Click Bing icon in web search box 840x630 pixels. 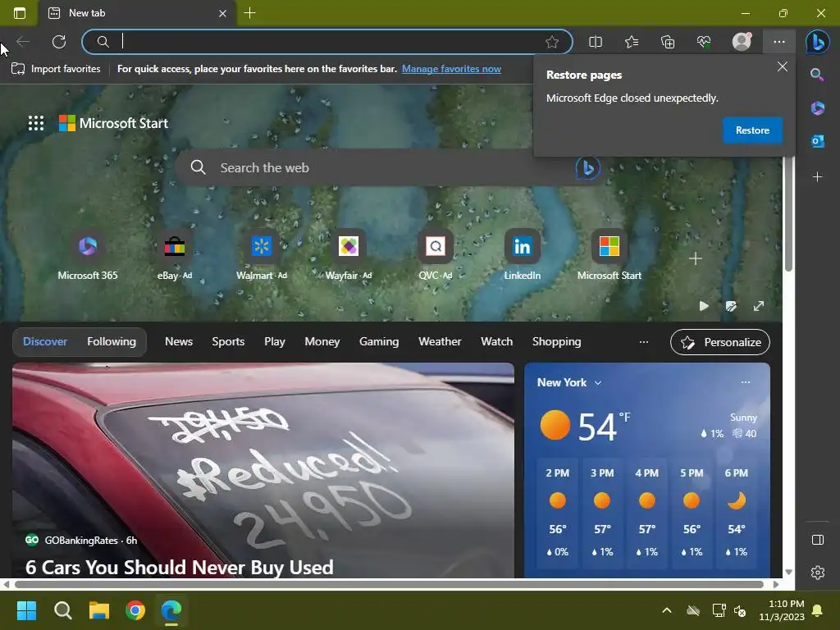pos(587,167)
